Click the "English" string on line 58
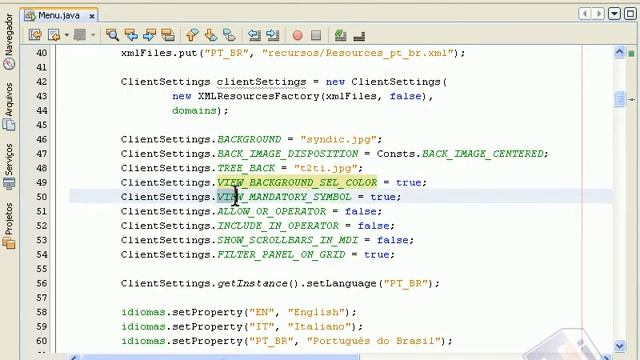Image resolution: width=640 pixels, height=360 pixels. pyautogui.click(x=316, y=312)
